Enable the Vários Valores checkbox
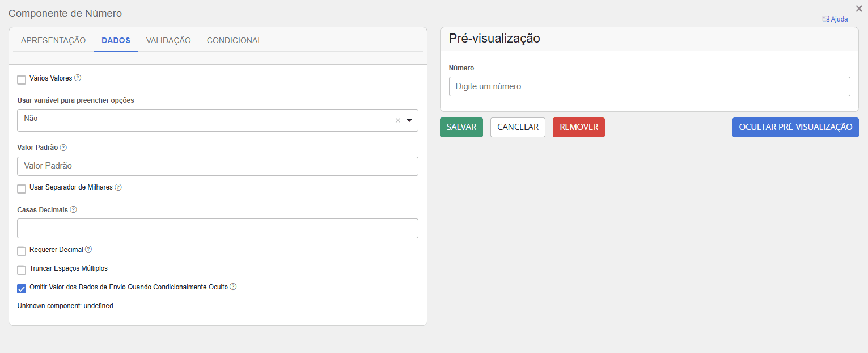 pyautogui.click(x=22, y=79)
